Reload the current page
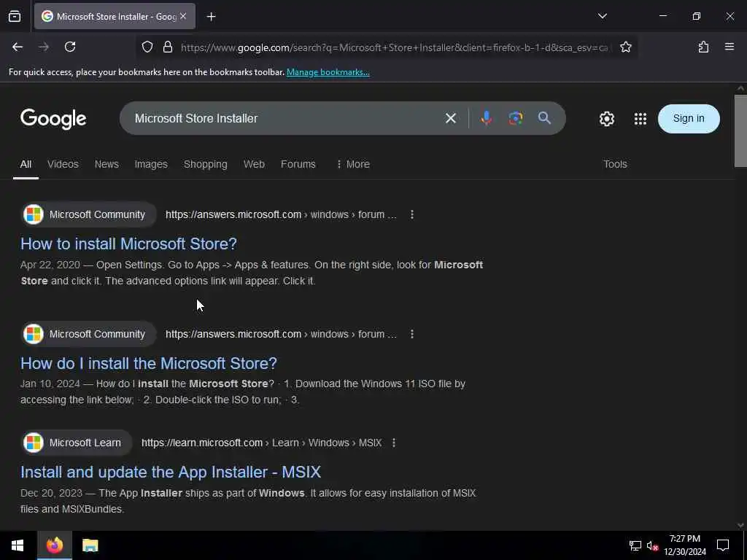The height and width of the screenshot is (560, 747). (x=70, y=47)
